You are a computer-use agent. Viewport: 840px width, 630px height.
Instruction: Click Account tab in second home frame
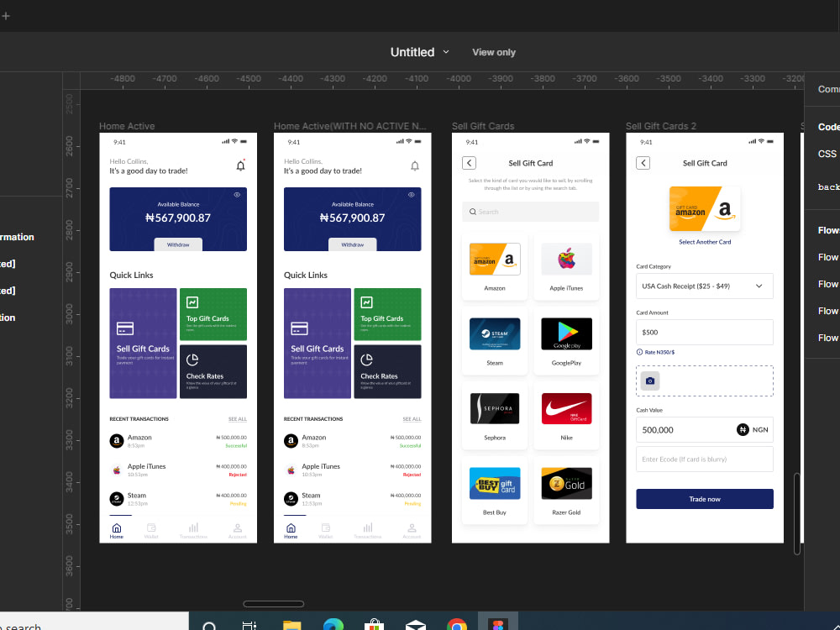pos(412,531)
